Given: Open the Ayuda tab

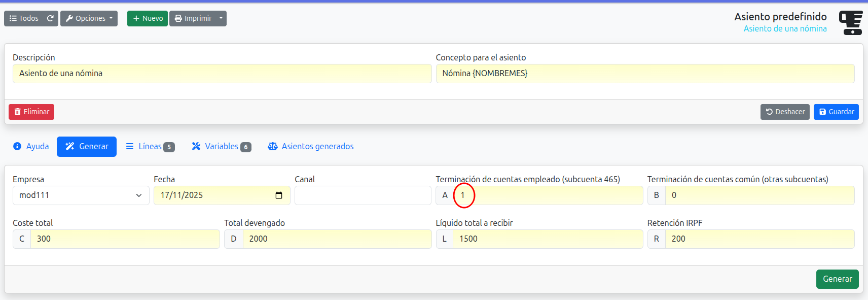Looking at the screenshot, I should coord(31,147).
